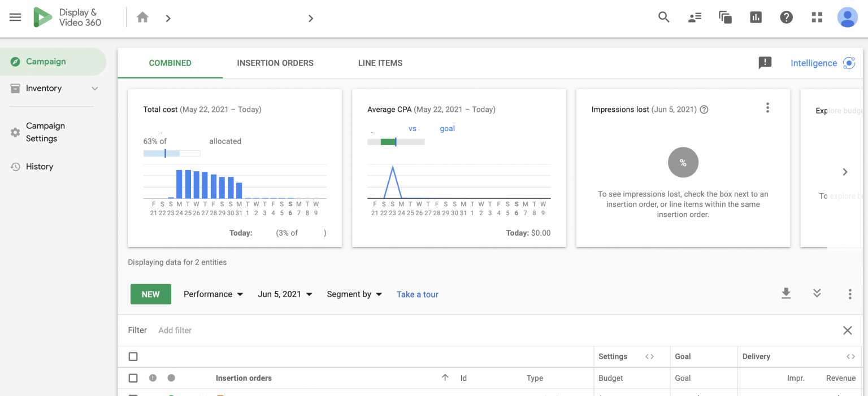Open the Performance view dropdown

[213, 294]
